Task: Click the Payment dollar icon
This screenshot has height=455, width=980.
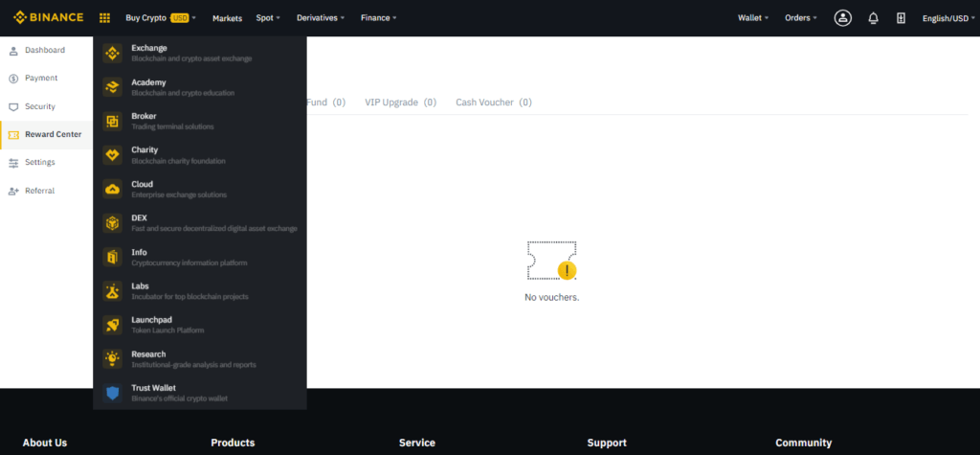Action: (x=13, y=79)
